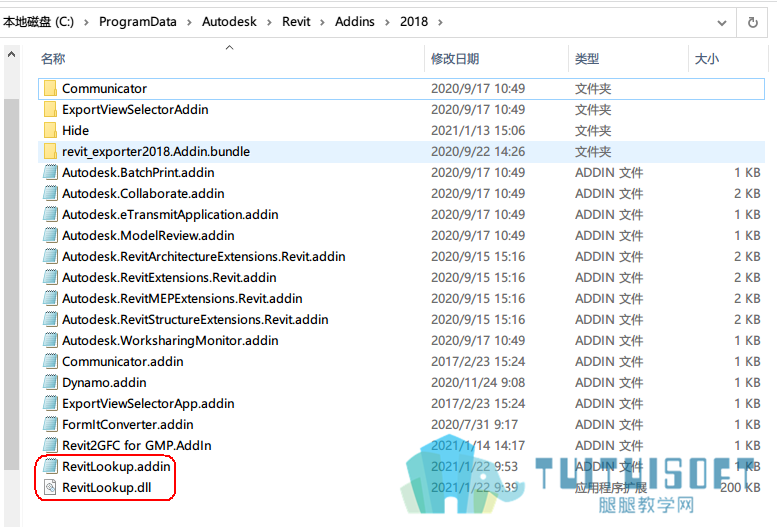777x527 pixels.
Task: Click the Autodesk.WorksharingMonitor.addin file icon
Action: tap(50, 340)
